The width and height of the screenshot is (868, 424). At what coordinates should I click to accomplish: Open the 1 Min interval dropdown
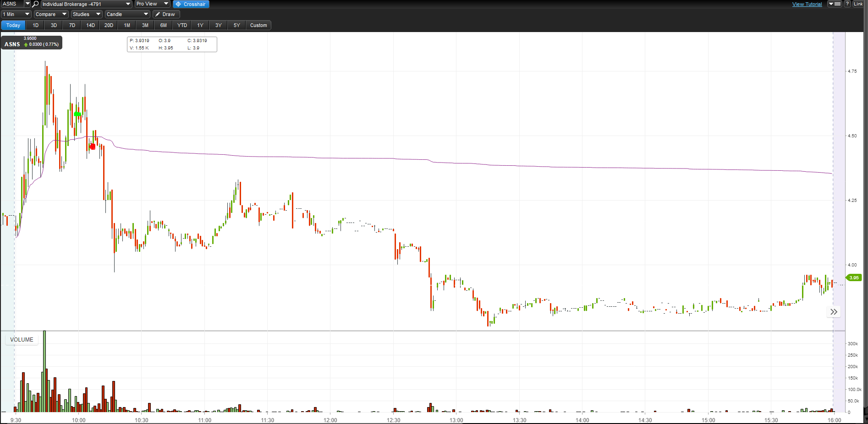16,14
